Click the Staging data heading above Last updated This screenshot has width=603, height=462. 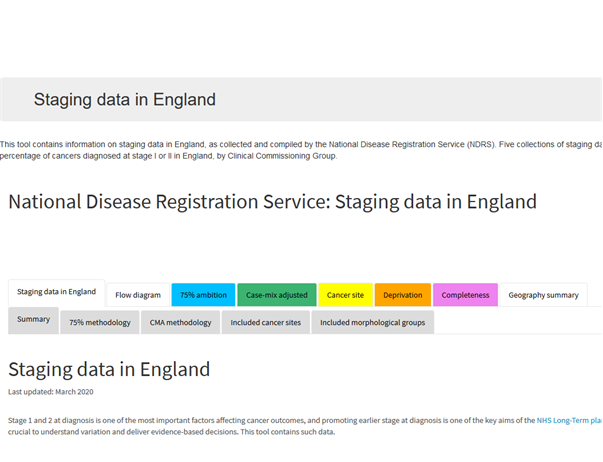pyautogui.click(x=109, y=369)
